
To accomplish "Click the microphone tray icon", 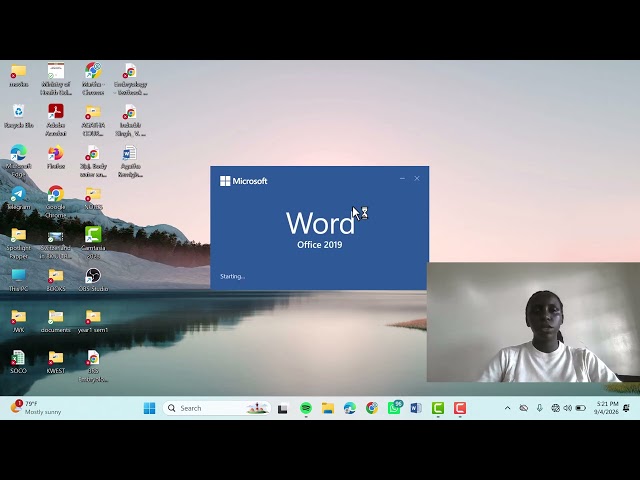I will click(540, 408).
